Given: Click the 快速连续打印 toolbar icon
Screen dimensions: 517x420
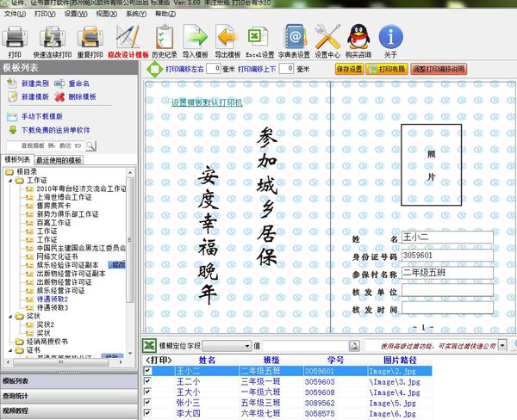Looking at the screenshot, I should [52, 38].
